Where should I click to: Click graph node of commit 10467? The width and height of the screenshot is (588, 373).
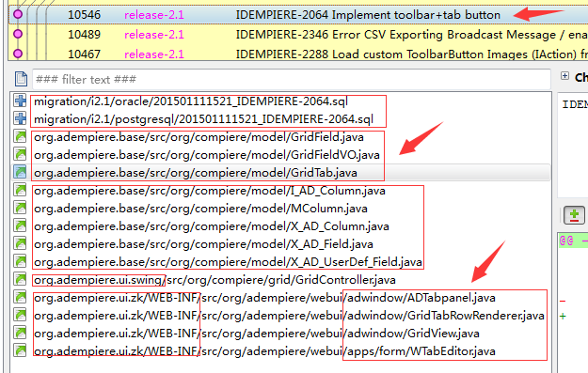pos(18,54)
